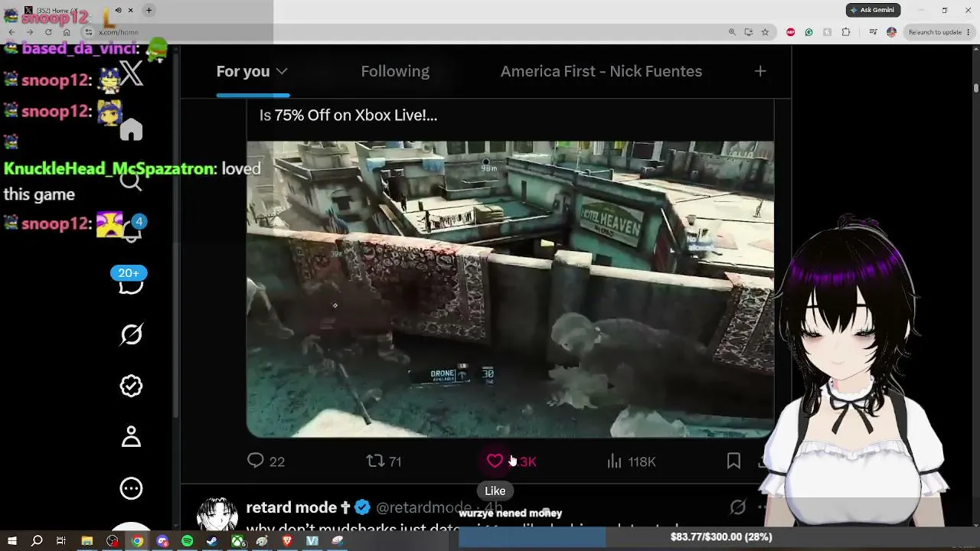Viewport: 980px width, 551px height.
Task: View analytics showing 118K views
Action: pyautogui.click(x=632, y=461)
